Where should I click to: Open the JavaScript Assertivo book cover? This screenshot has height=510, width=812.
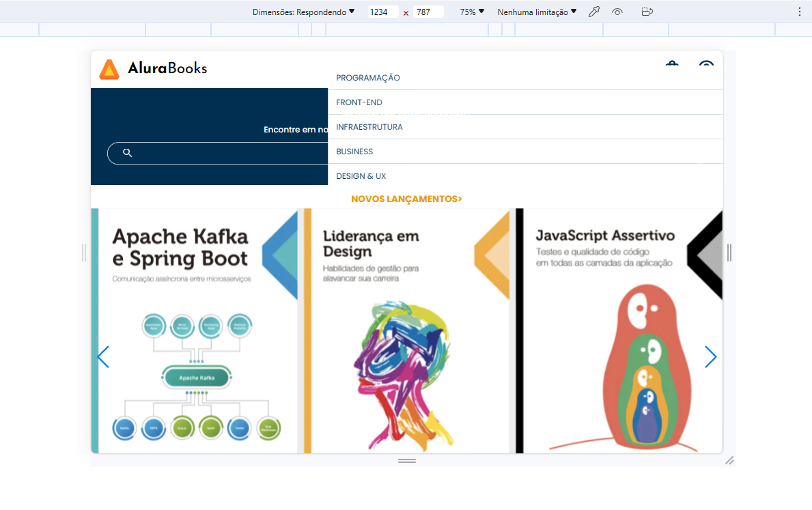click(x=619, y=331)
